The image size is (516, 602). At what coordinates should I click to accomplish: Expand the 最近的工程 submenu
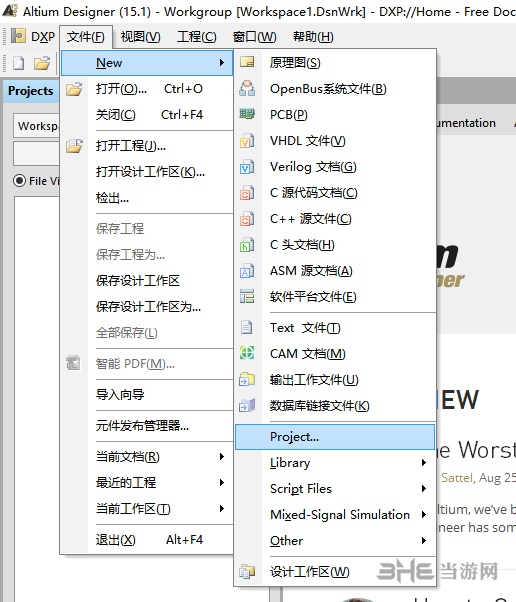point(222,482)
